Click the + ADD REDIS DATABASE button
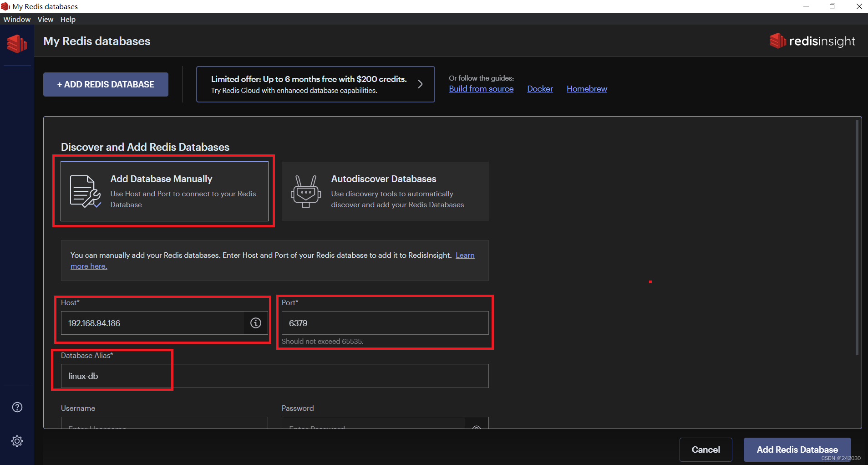868x465 pixels. coord(106,84)
